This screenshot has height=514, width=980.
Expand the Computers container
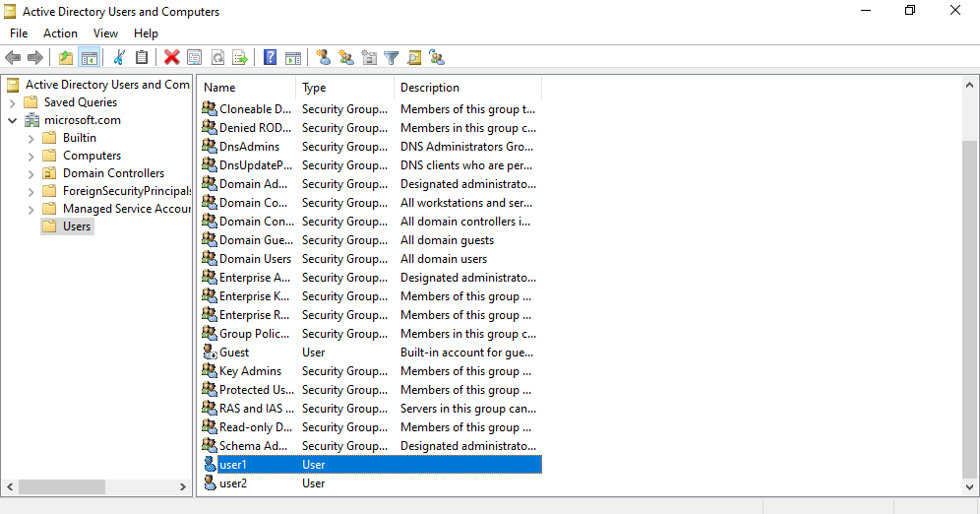pyautogui.click(x=31, y=156)
